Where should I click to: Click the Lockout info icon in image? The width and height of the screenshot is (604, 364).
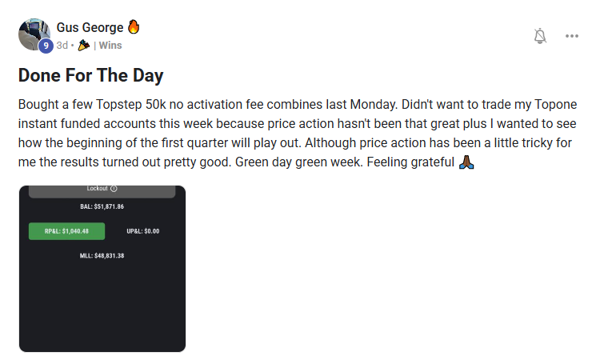(x=114, y=189)
